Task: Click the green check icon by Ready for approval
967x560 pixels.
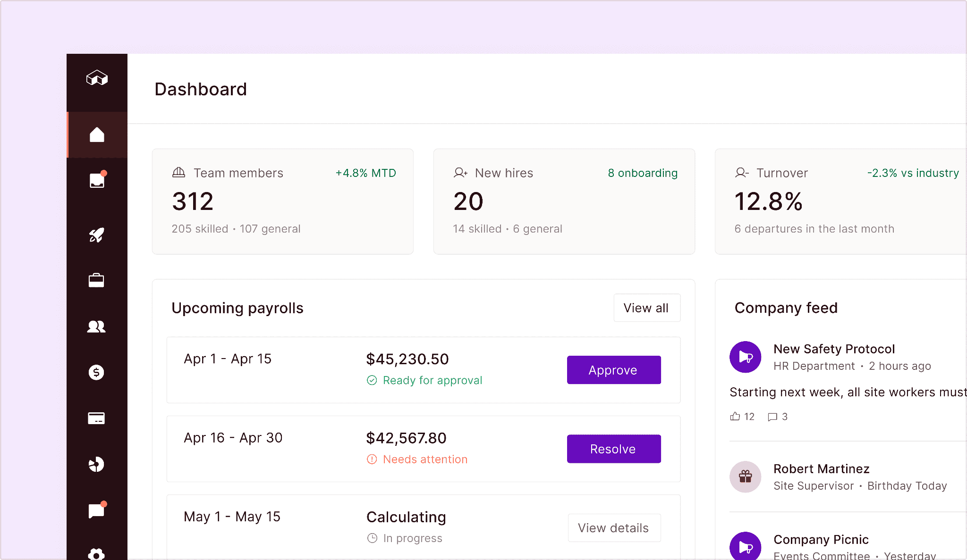Action: coord(372,380)
